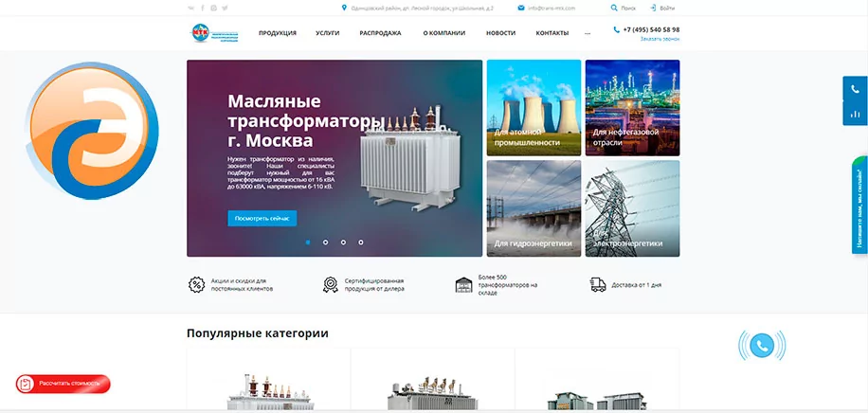Go to the Распродажа menu item

380,33
